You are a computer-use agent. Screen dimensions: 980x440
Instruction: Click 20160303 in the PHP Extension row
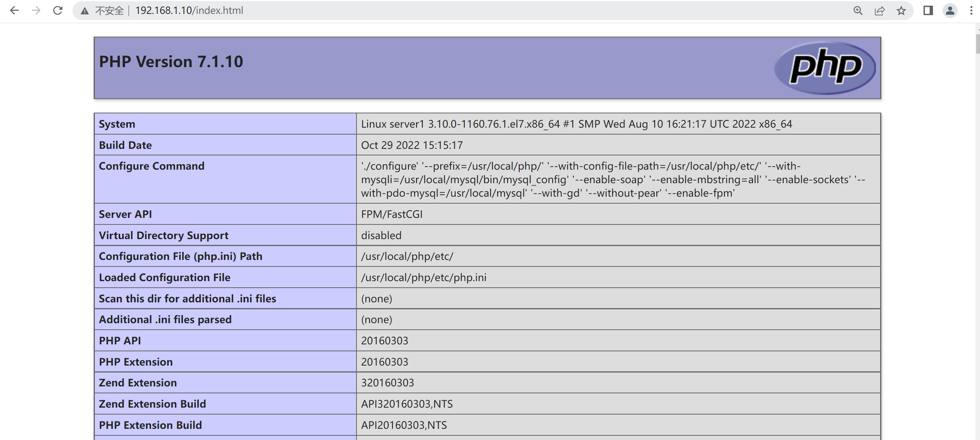385,362
